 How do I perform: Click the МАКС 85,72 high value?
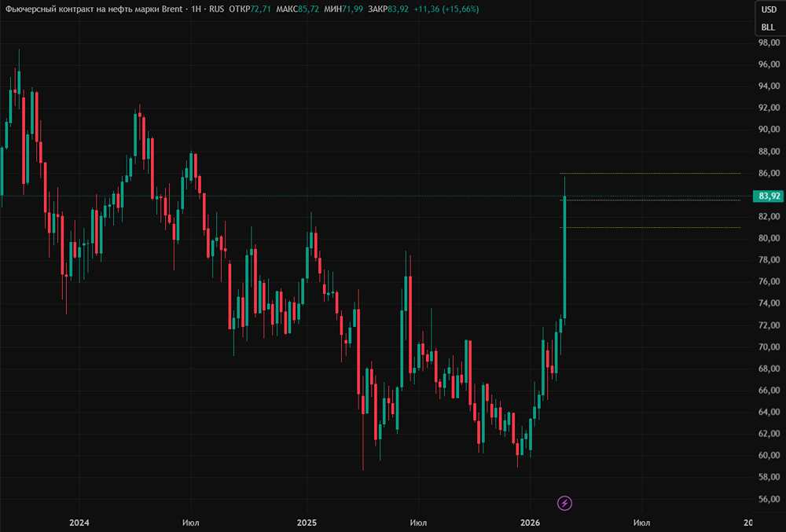[x=297, y=9]
